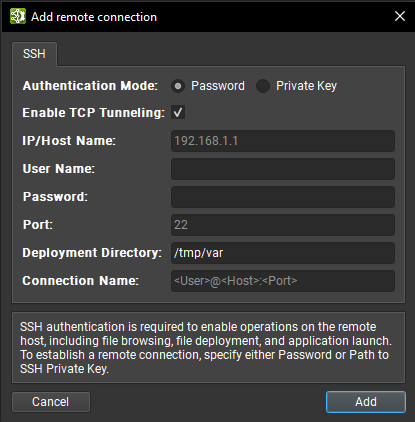This screenshot has height=422, width=415.
Task: Focus the IP/Host Name field
Action: tap(283, 141)
